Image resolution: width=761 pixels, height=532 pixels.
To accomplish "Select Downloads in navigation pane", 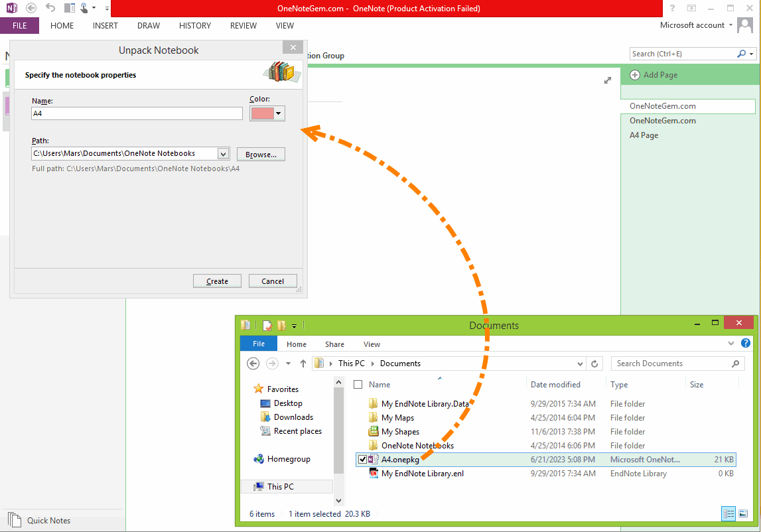I will point(293,417).
